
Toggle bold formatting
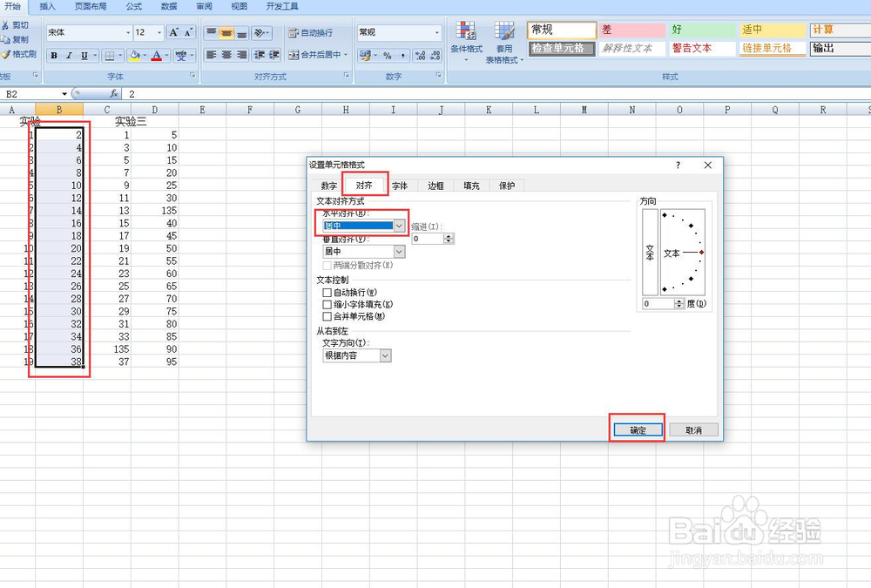coord(54,56)
